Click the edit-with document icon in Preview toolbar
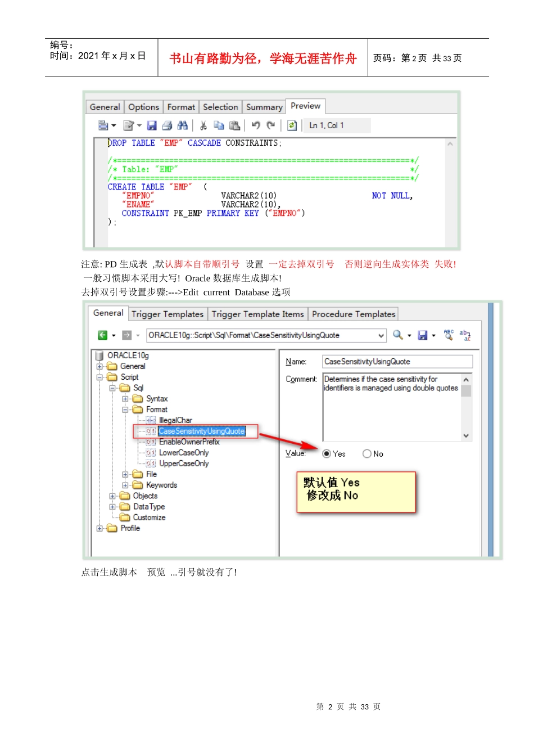 point(129,125)
